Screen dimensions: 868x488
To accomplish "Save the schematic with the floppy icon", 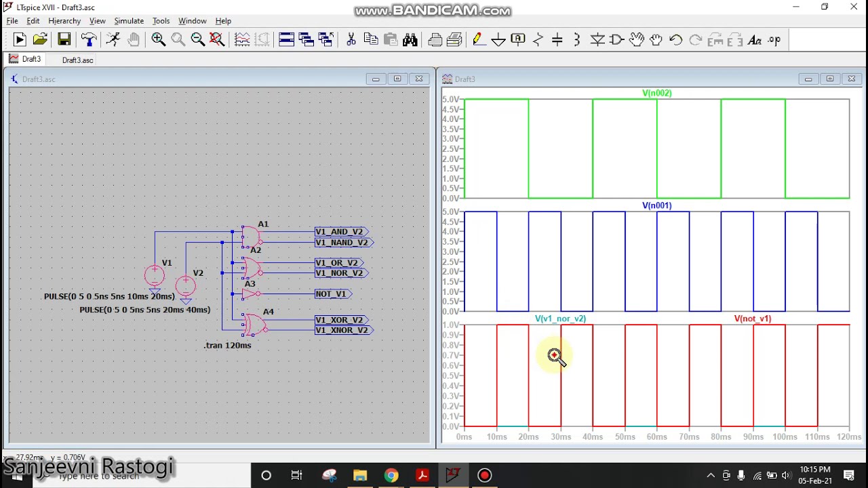I will [64, 40].
